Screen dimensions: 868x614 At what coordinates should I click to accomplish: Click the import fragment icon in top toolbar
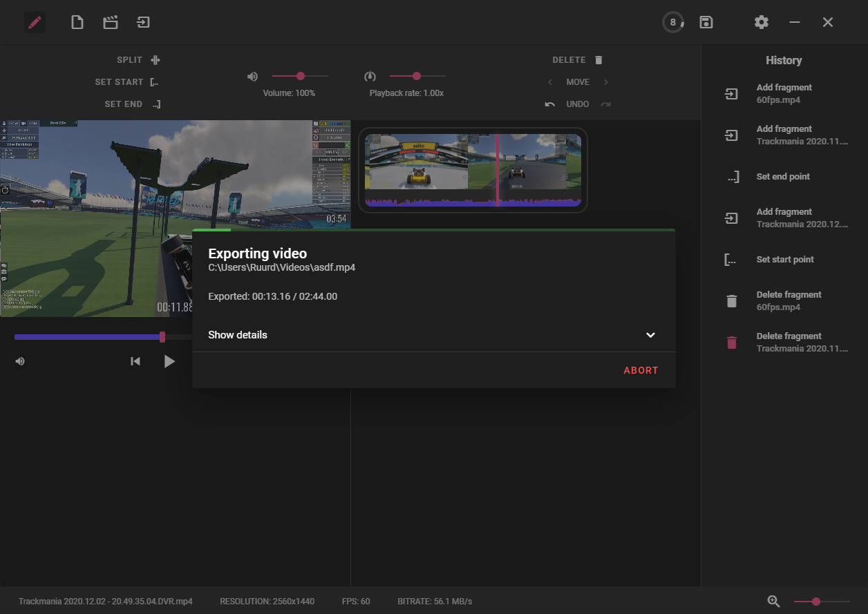coord(143,22)
